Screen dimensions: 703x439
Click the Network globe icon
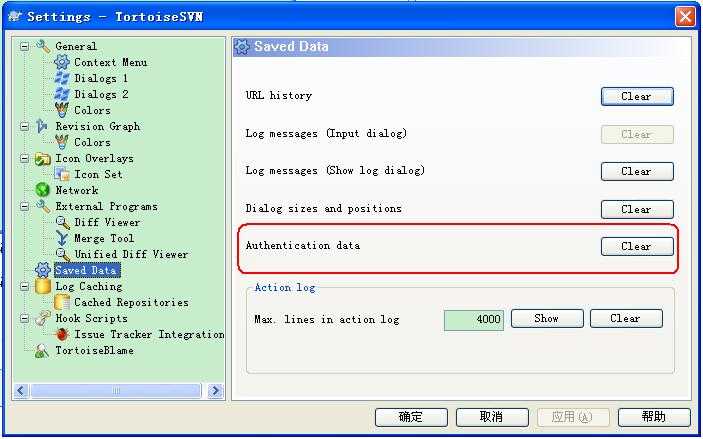click(43, 190)
